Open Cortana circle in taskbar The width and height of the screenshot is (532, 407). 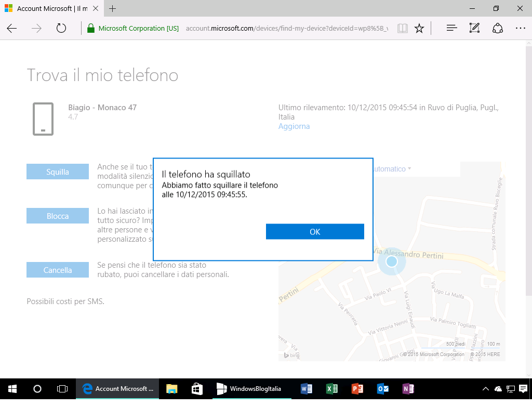[37, 389]
